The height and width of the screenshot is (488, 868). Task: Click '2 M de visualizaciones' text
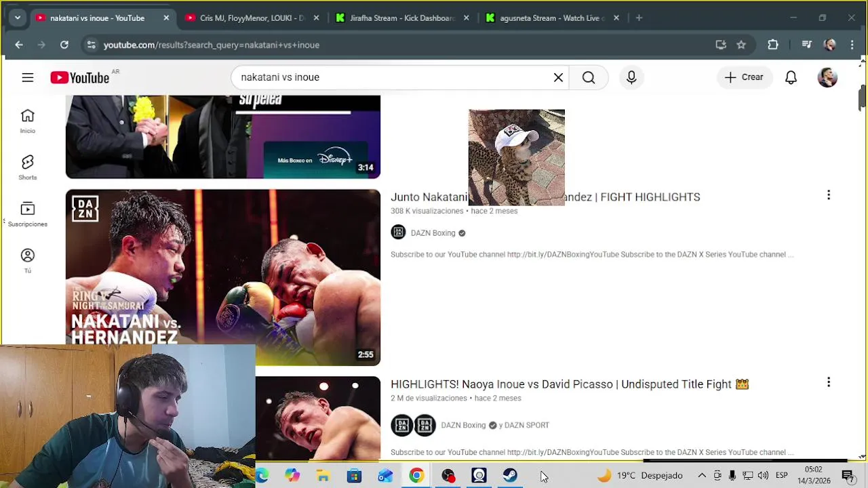429,398
